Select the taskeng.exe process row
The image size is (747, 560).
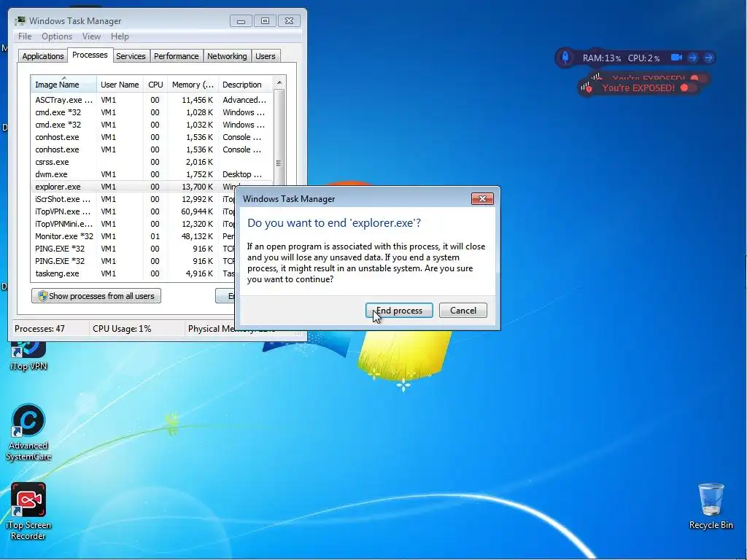point(133,273)
